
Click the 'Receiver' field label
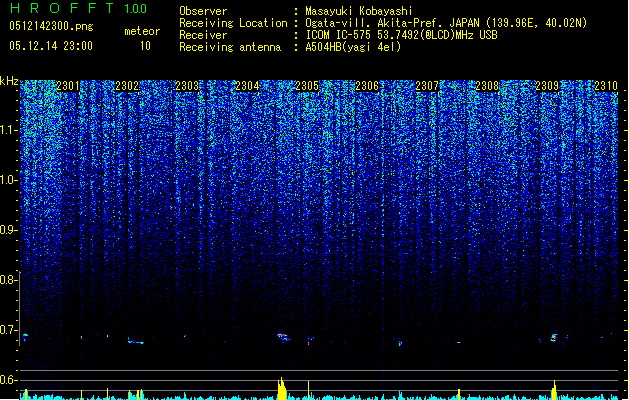pos(203,35)
